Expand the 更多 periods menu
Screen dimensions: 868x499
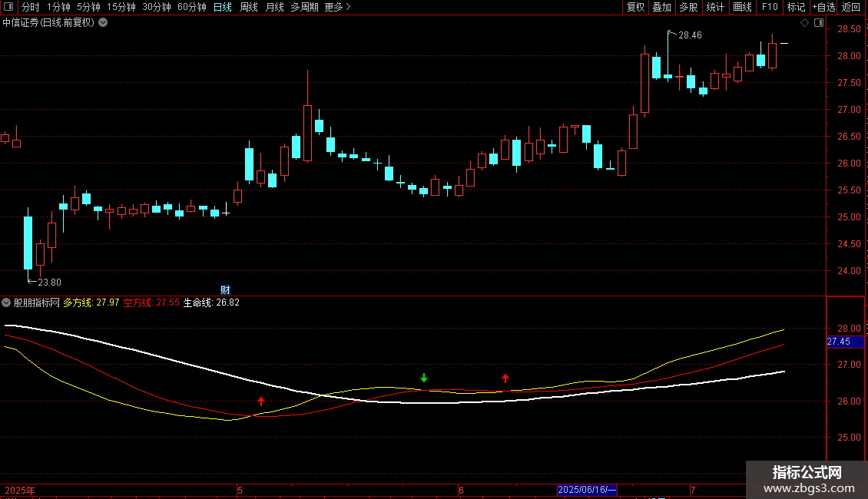coord(337,7)
